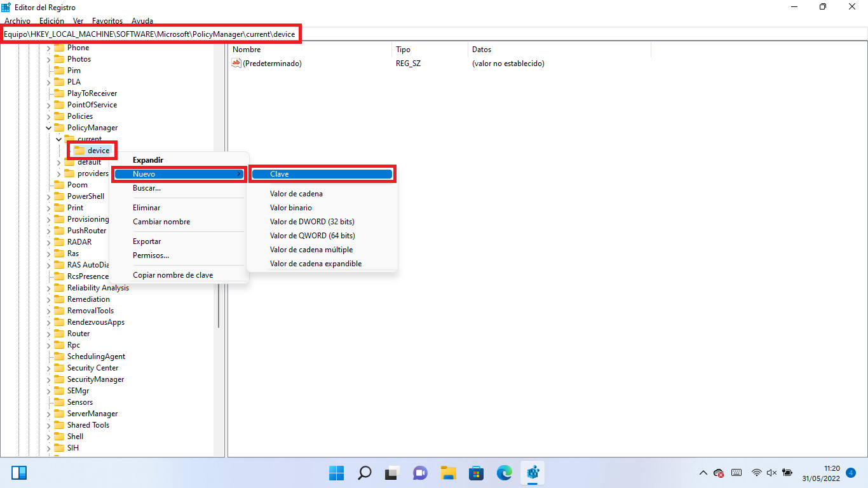Screen dimensions: 868x488
Task: Choose Clave in the Nuevo submenu
Action: pyautogui.click(x=322, y=174)
